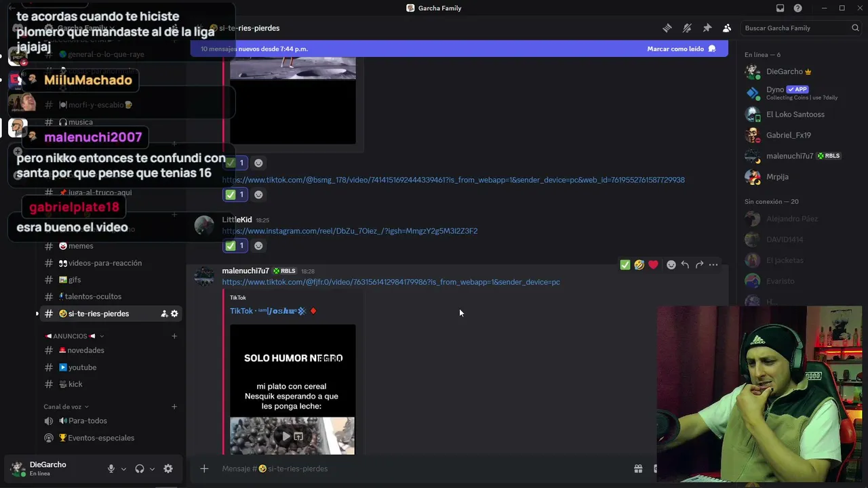This screenshot has height=488, width=868.
Task: React with the red heart quick reaction
Action: (x=653, y=265)
